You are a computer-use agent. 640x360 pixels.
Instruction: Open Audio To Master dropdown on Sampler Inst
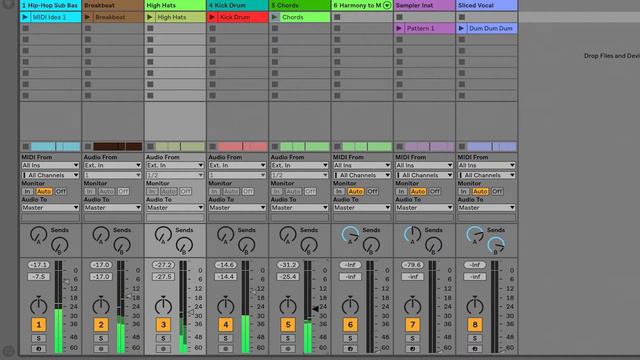coord(424,208)
